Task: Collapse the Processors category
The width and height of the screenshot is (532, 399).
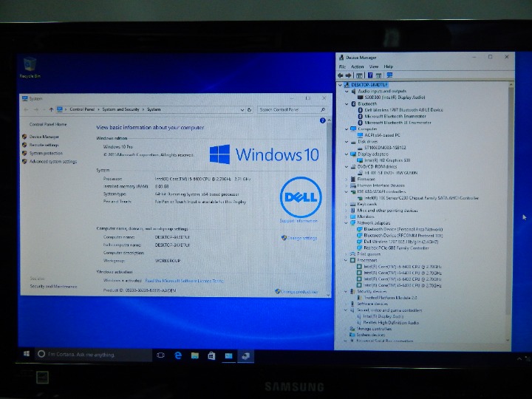Action: (347, 260)
